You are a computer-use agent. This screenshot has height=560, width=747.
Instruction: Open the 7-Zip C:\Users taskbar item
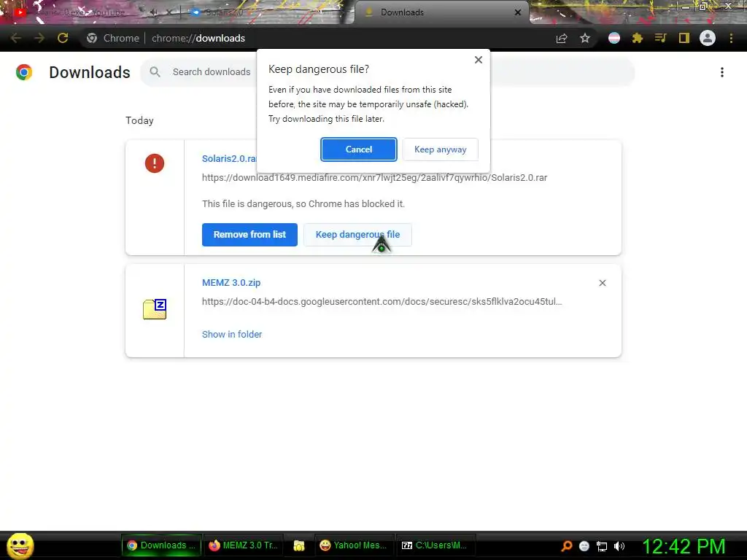435,545
